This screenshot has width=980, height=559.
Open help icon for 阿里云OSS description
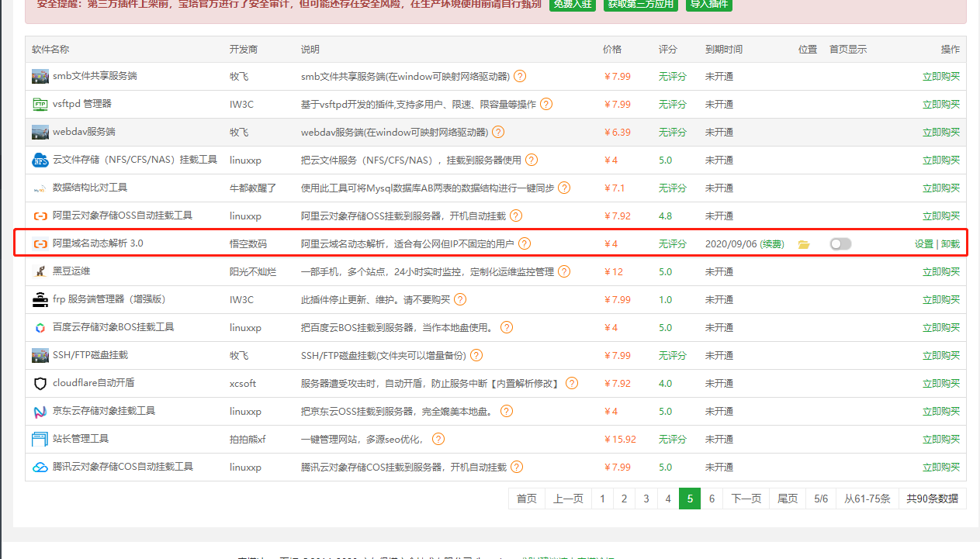tap(516, 216)
